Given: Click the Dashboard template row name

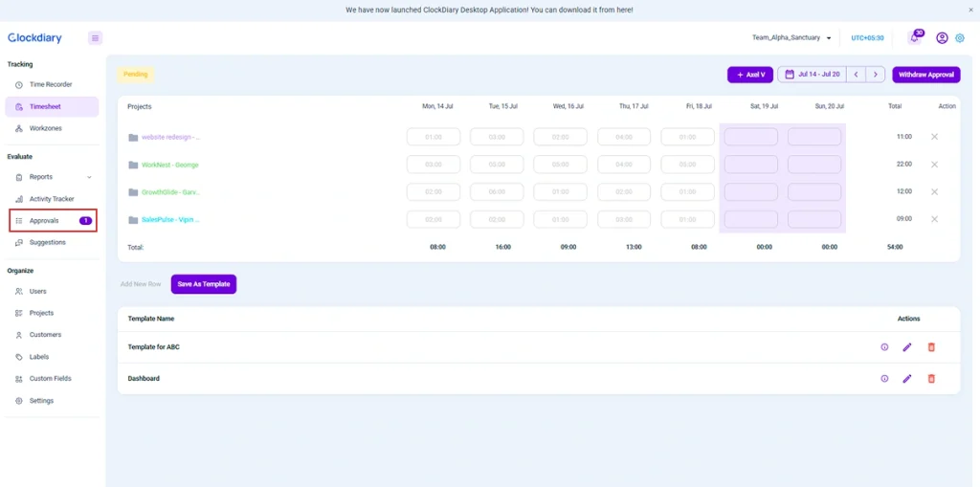Looking at the screenshot, I should point(144,378).
